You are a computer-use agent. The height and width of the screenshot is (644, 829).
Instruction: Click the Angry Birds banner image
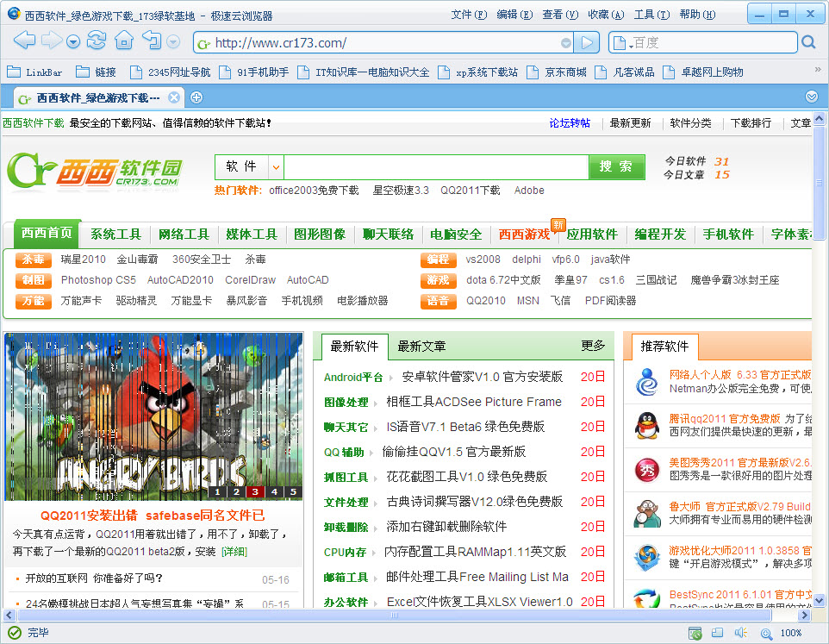(153, 416)
